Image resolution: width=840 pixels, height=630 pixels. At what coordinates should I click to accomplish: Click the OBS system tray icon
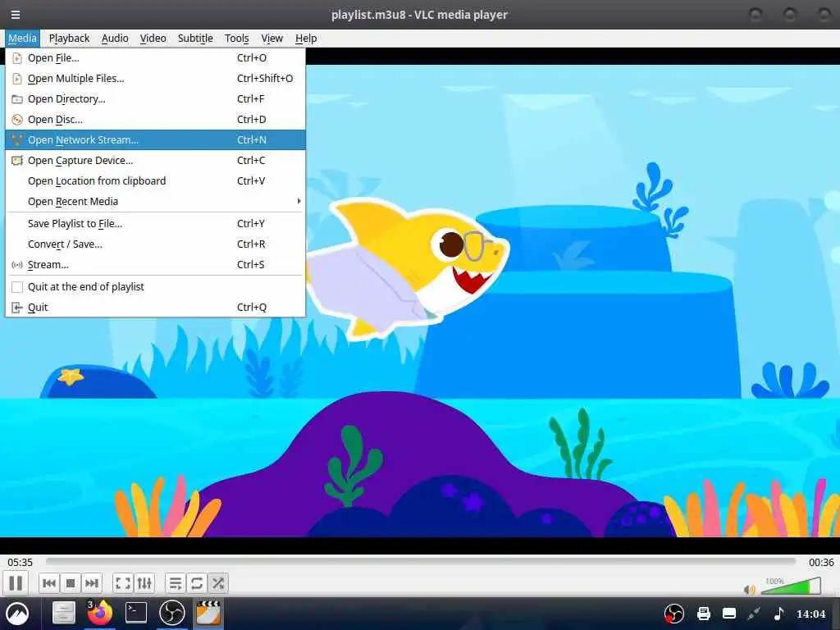[674, 614]
